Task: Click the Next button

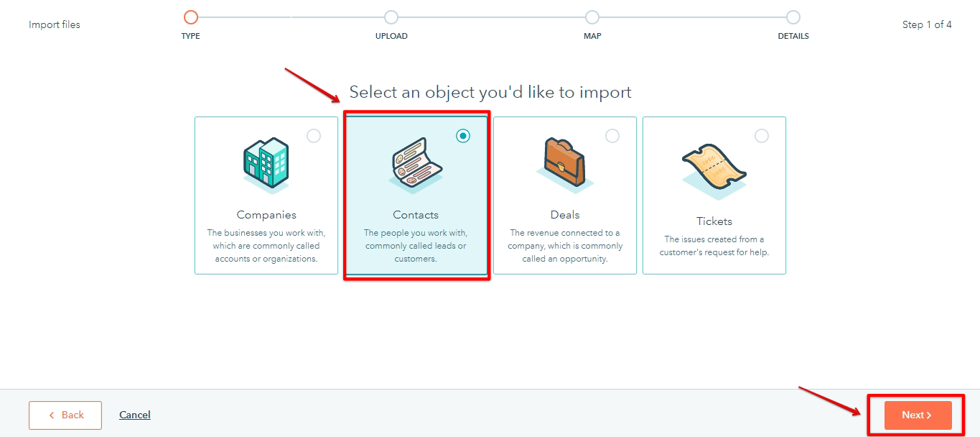Action: 918,415
